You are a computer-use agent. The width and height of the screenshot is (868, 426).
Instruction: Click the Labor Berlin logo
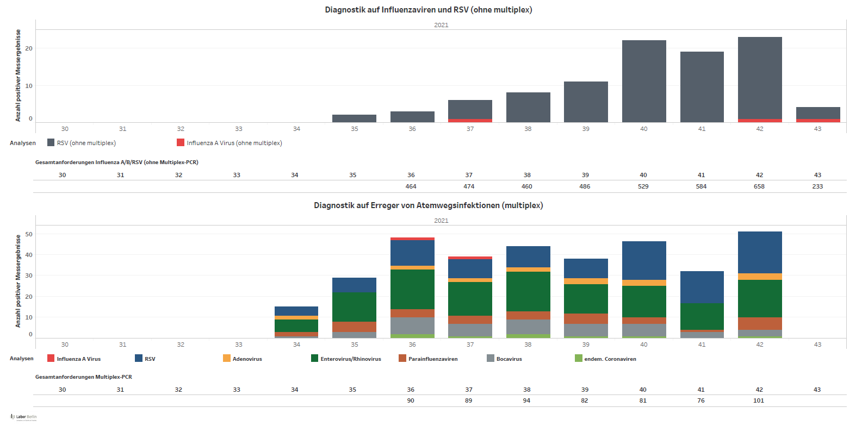pyautogui.click(x=23, y=417)
